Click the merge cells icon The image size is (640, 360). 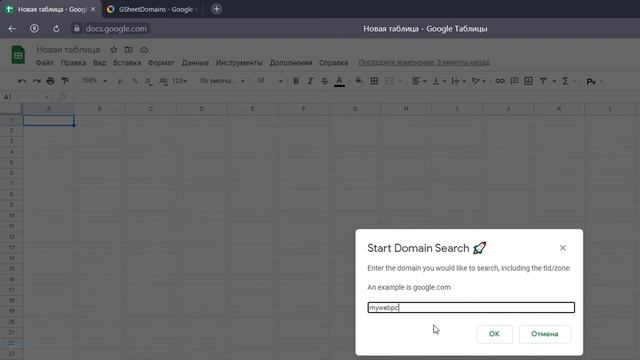[x=389, y=81]
